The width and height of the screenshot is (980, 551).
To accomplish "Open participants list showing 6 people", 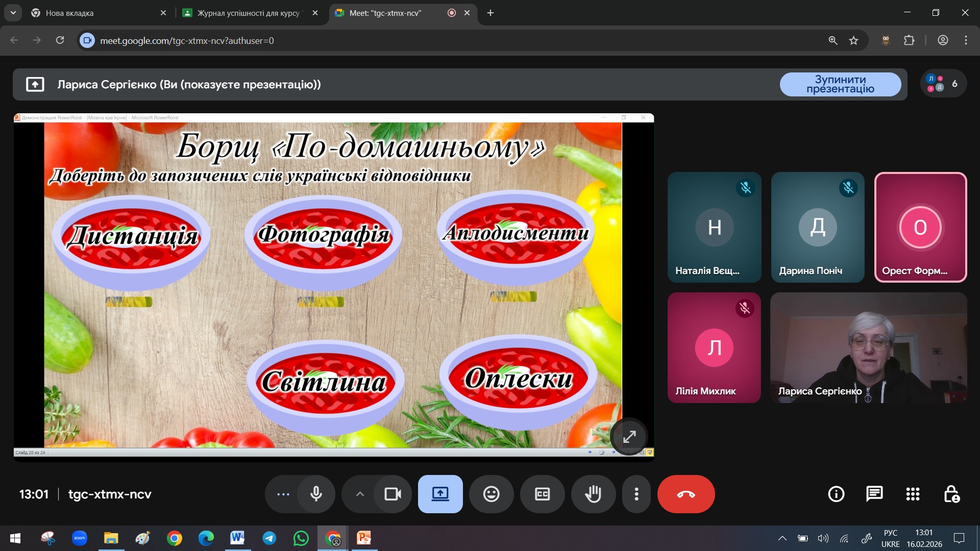I will tap(943, 84).
